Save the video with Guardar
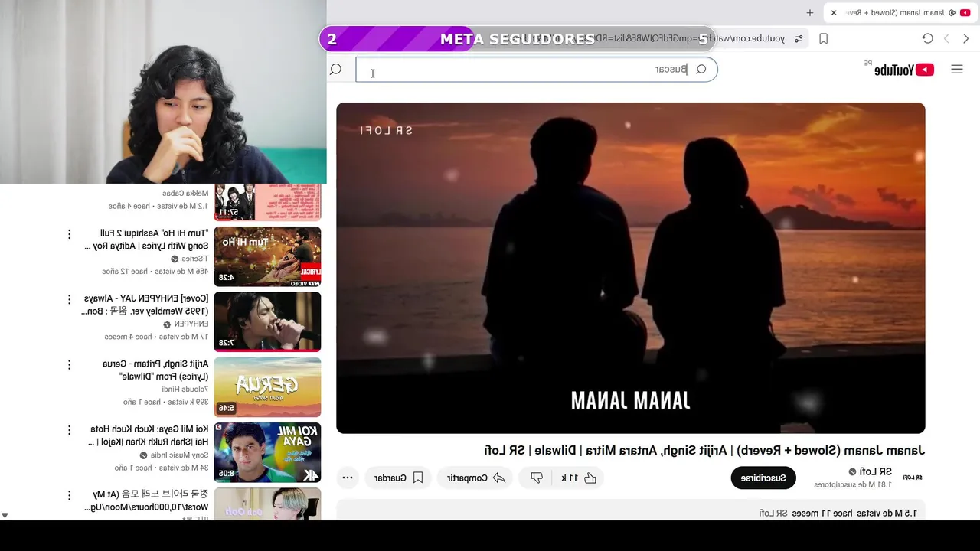This screenshot has width=980, height=551. [399, 478]
